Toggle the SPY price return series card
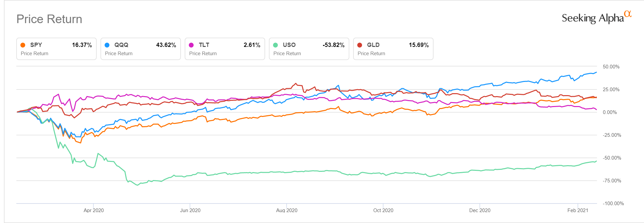The image size is (644, 223). coord(56,49)
